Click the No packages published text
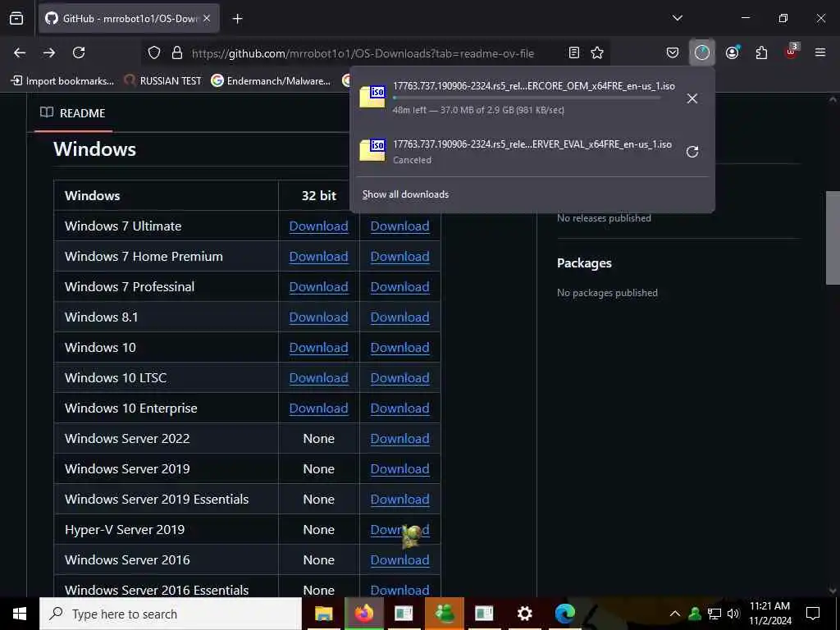Image resolution: width=840 pixels, height=630 pixels. click(607, 293)
